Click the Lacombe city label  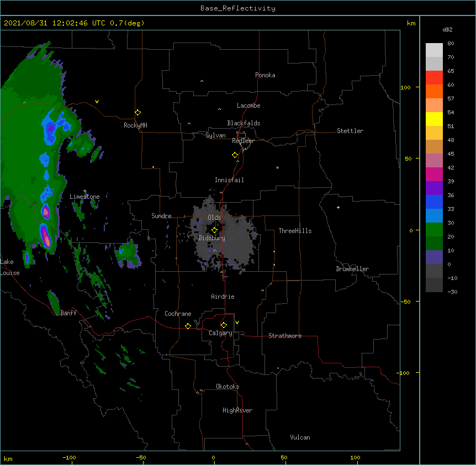tap(248, 105)
